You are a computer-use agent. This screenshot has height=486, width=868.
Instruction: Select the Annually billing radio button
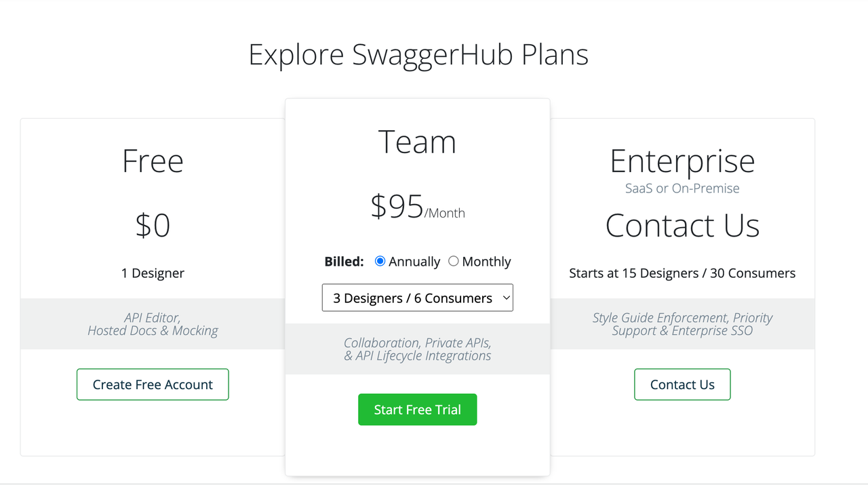point(380,261)
